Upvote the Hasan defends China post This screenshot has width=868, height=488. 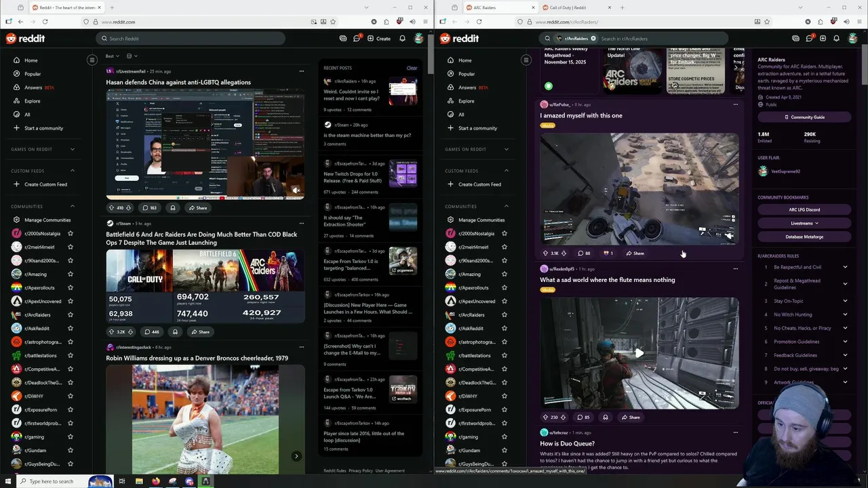(x=111, y=208)
